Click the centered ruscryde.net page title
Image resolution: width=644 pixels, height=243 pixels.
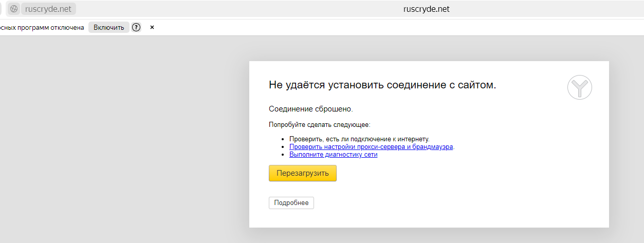(426, 9)
